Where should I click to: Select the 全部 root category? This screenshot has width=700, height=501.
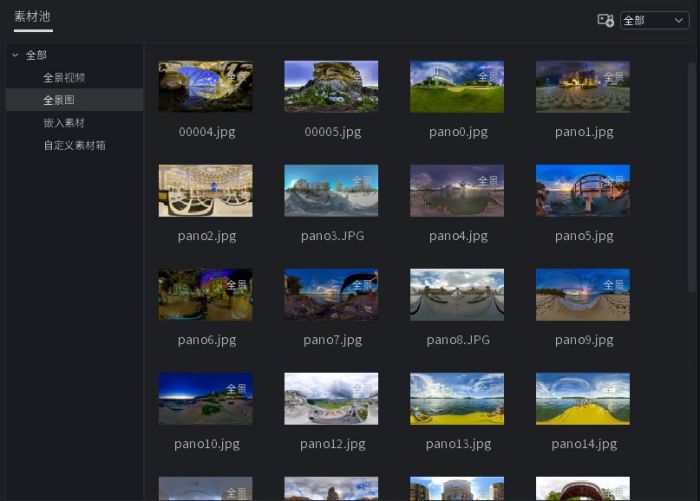click(x=36, y=55)
